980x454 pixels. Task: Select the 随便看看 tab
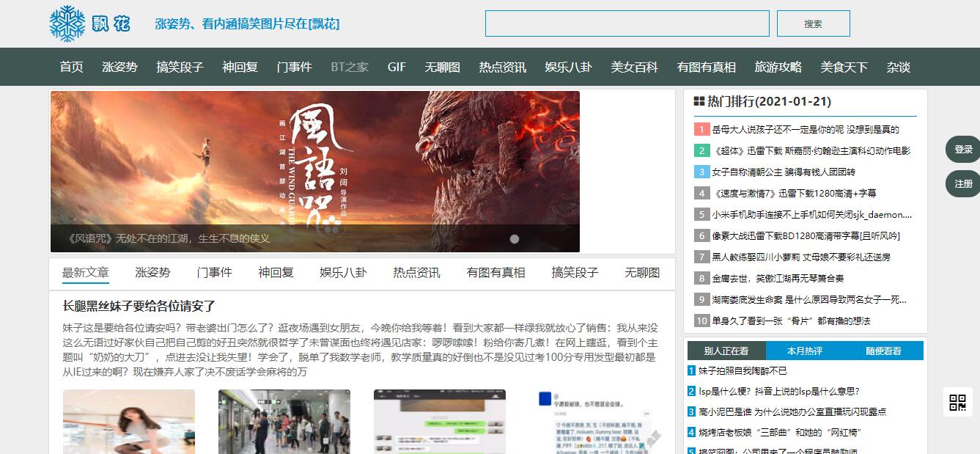(884, 351)
